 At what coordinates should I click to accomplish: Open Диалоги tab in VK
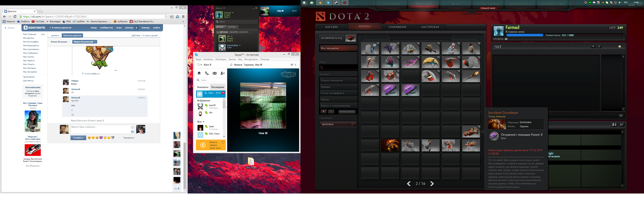click(55, 35)
